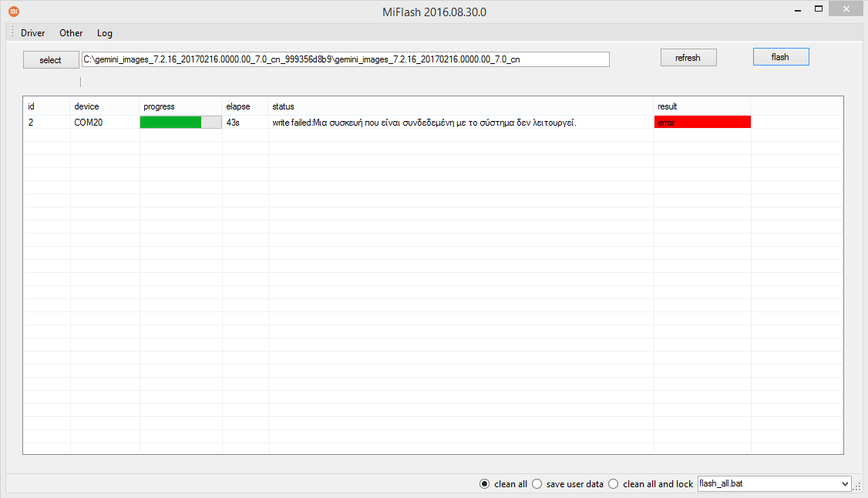Click the progress column header
This screenshot has width=868, height=498.
point(180,106)
